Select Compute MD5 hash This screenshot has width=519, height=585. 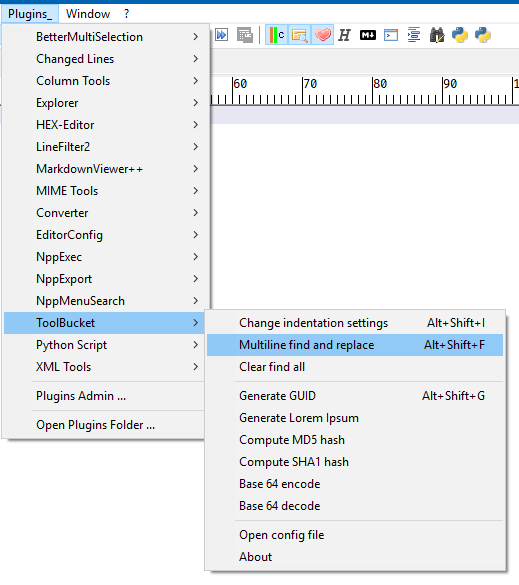coord(355,439)
